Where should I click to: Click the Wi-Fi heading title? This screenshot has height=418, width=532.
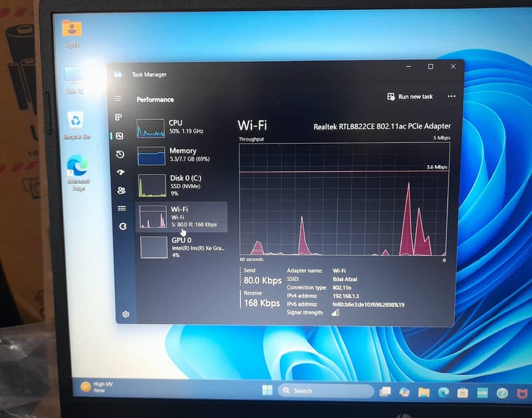click(x=252, y=125)
